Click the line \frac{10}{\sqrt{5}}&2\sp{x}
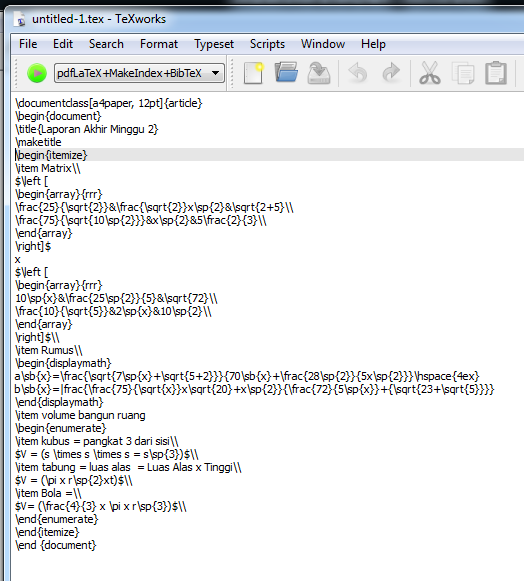This screenshot has height=581, width=524. pos(113,311)
